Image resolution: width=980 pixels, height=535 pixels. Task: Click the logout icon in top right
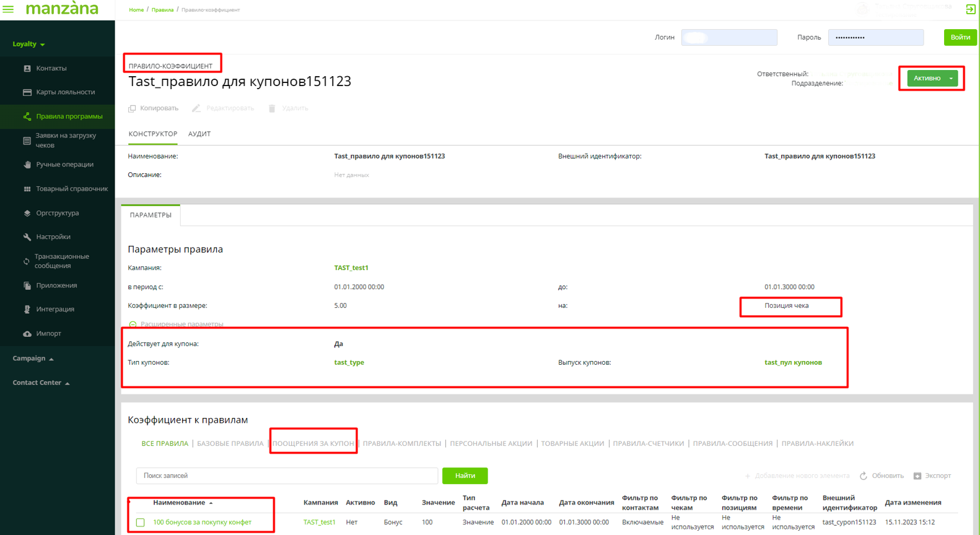(971, 9)
